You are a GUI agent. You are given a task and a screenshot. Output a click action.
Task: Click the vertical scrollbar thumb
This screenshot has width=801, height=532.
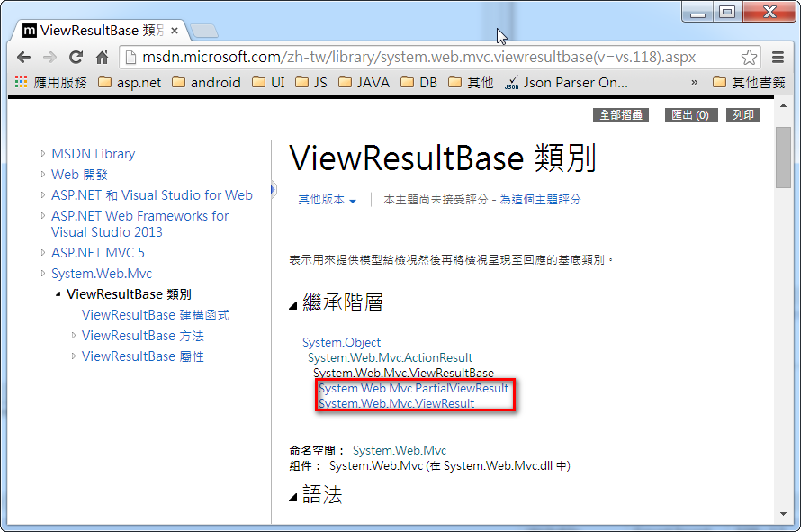(x=783, y=158)
